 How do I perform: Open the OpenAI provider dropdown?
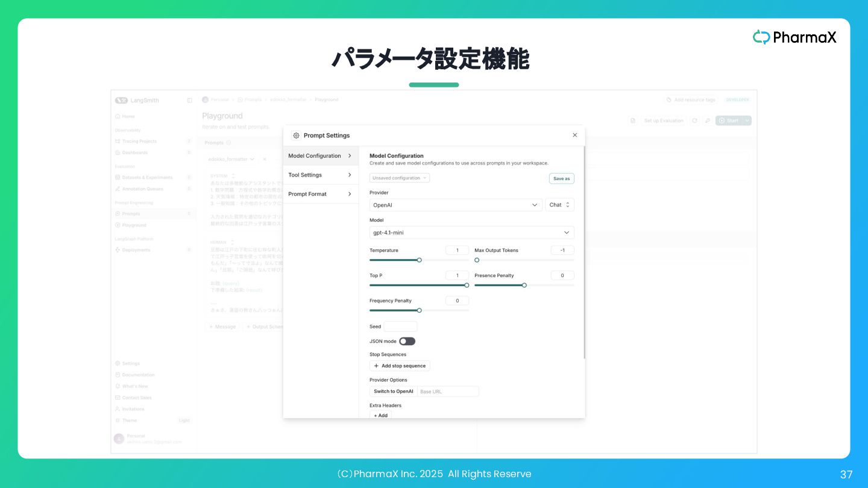456,205
